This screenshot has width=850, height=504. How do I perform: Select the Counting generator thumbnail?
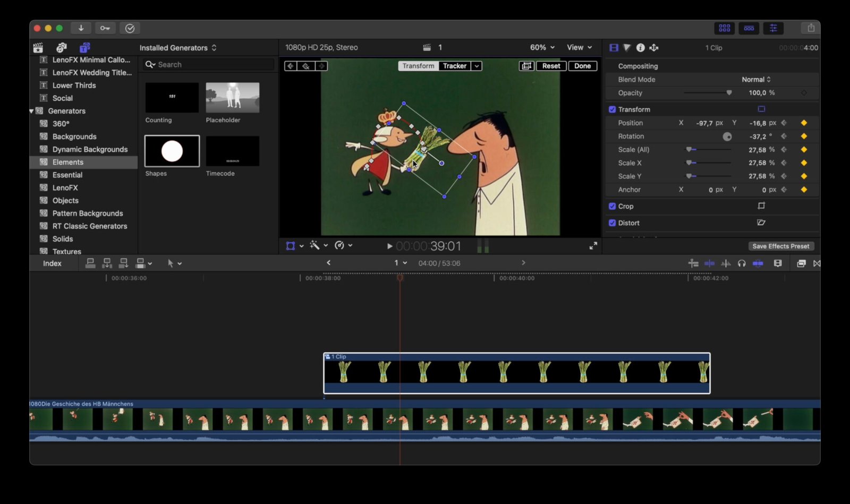[x=172, y=97]
